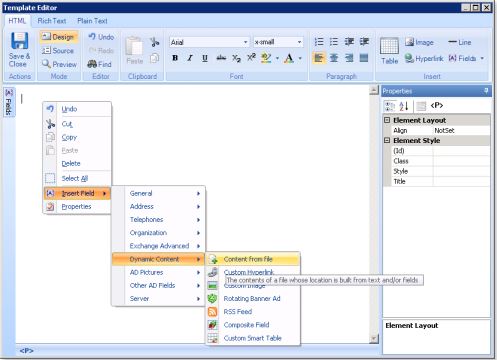
Task: Decrease paragraph indent
Action: (x=349, y=42)
